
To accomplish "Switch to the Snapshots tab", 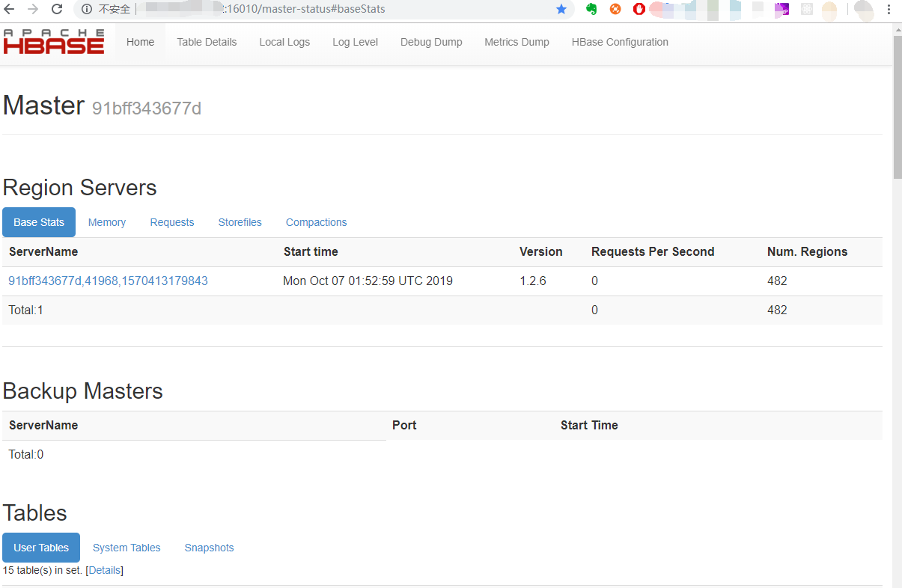I will pyautogui.click(x=210, y=548).
